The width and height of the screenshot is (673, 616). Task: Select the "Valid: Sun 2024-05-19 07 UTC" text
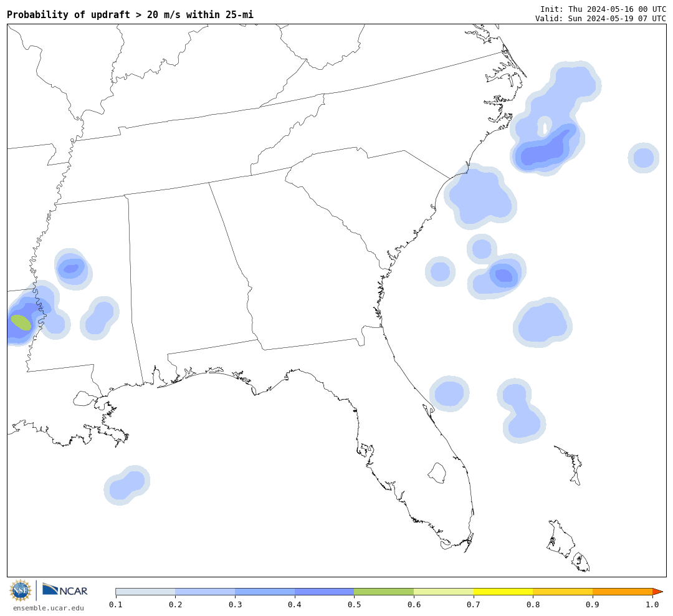(601, 19)
